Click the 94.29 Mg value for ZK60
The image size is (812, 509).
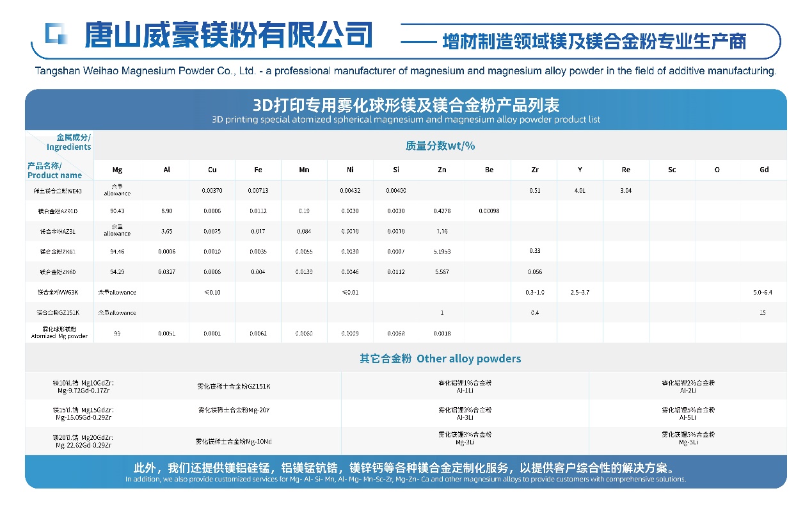[117, 272]
